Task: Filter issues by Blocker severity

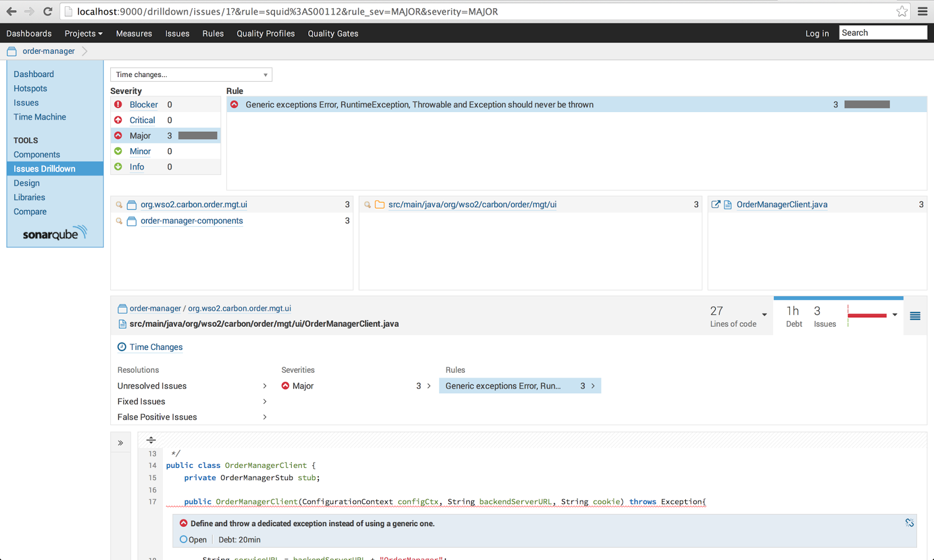Action: pyautogui.click(x=144, y=104)
